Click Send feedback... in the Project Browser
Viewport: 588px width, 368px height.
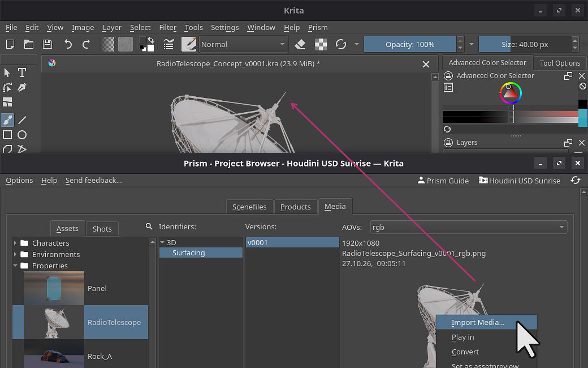(94, 180)
